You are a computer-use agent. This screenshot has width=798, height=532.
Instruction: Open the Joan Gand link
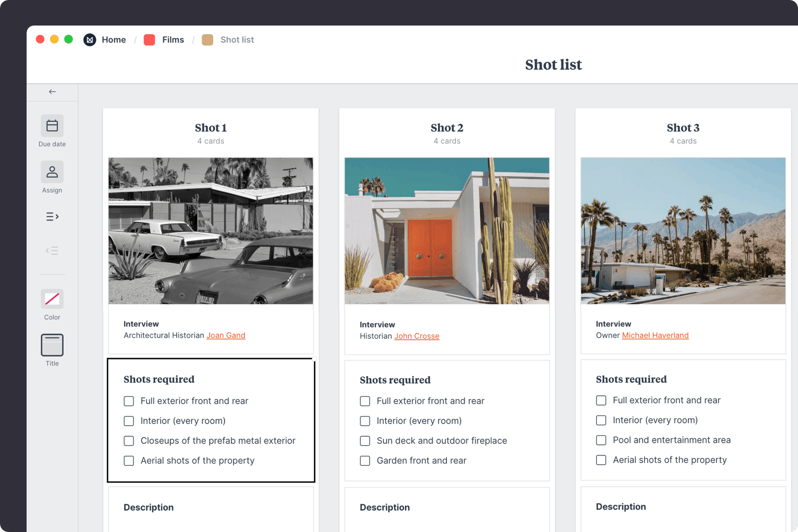pos(226,335)
